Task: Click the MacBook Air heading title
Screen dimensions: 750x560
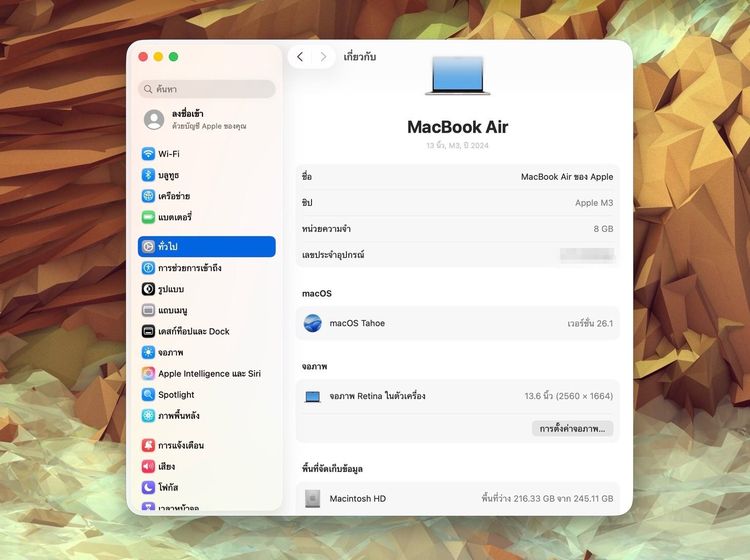Action: pos(458,127)
